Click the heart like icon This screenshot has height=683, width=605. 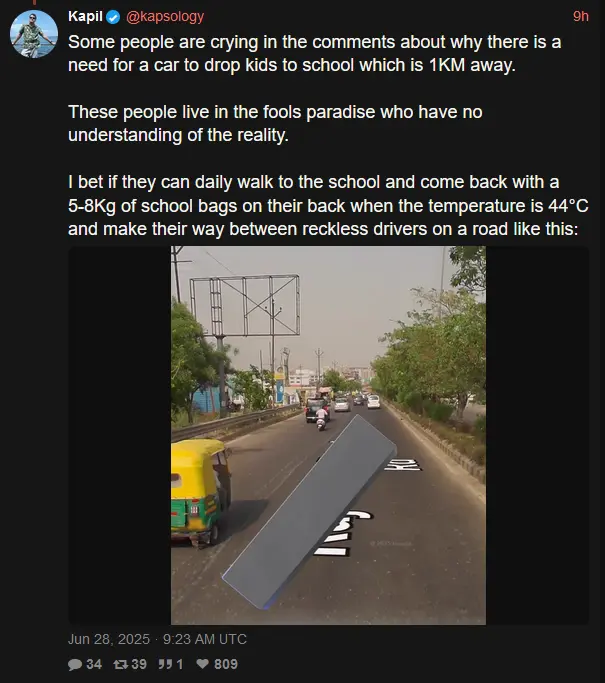pos(203,664)
